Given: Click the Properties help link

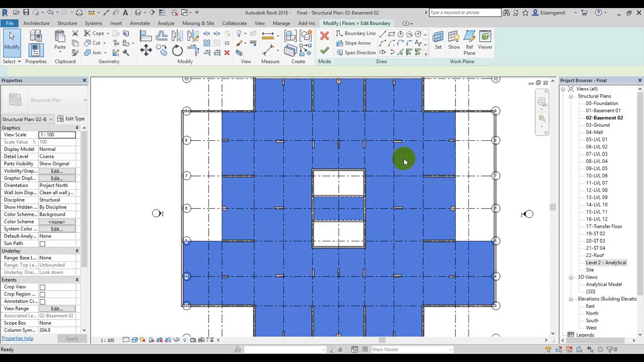Looking at the screenshot, I should (18, 338).
